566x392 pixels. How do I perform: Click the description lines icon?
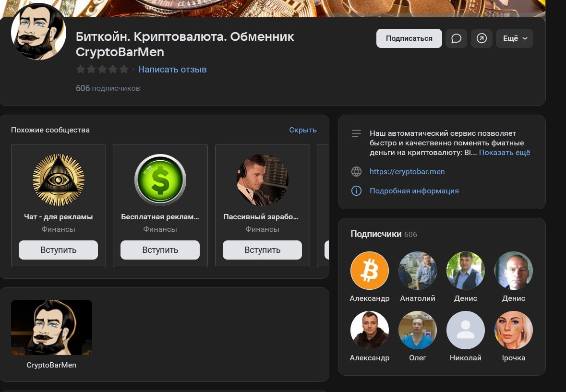click(x=356, y=133)
